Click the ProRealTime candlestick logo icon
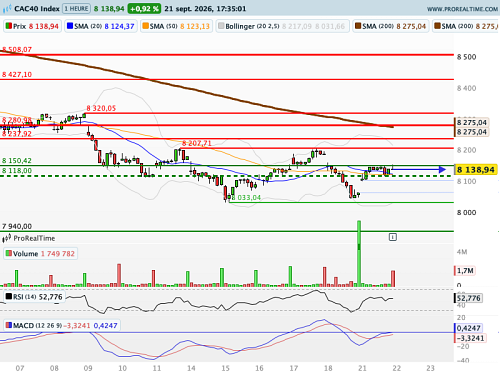The width and height of the screenshot is (500, 375). pos(7,238)
